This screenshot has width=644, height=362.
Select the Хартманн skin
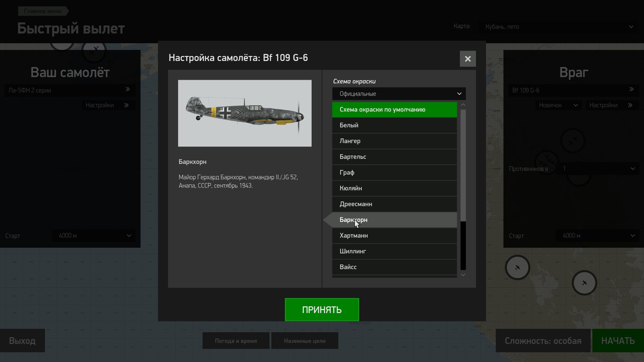(394, 236)
